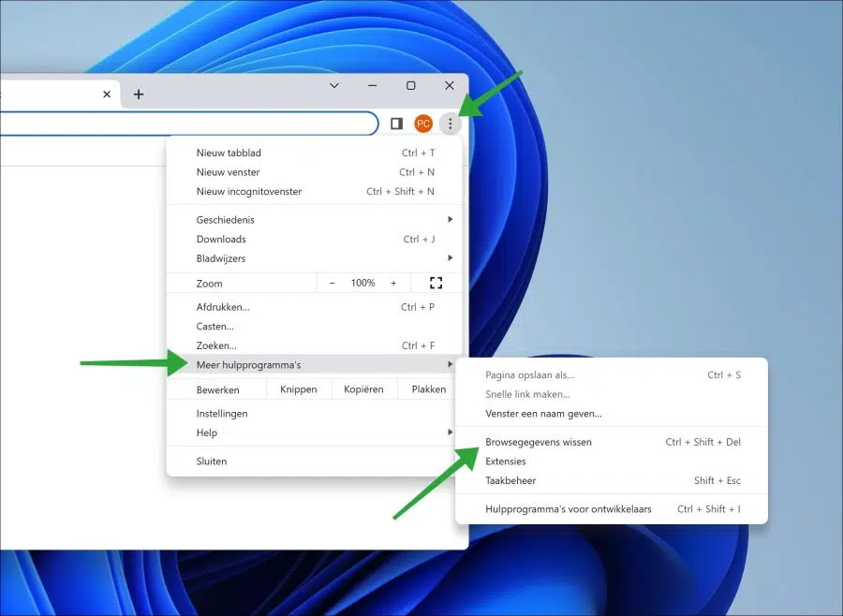843x616 pixels.
Task: Click the Bewerken label
Action: (217, 389)
